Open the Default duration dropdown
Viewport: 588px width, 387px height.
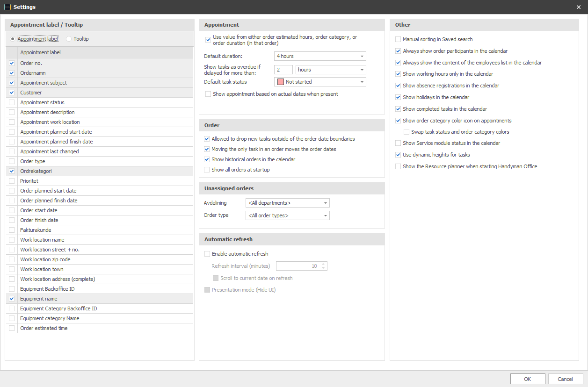pos(320,56)
